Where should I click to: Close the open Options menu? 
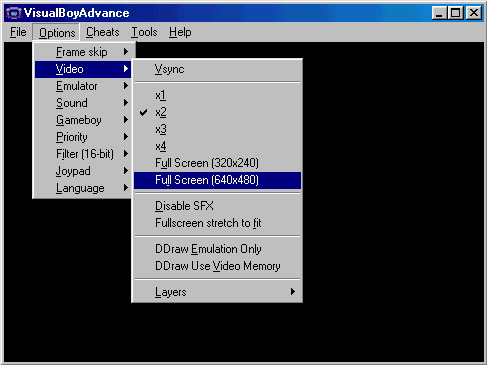coord(57,32)
